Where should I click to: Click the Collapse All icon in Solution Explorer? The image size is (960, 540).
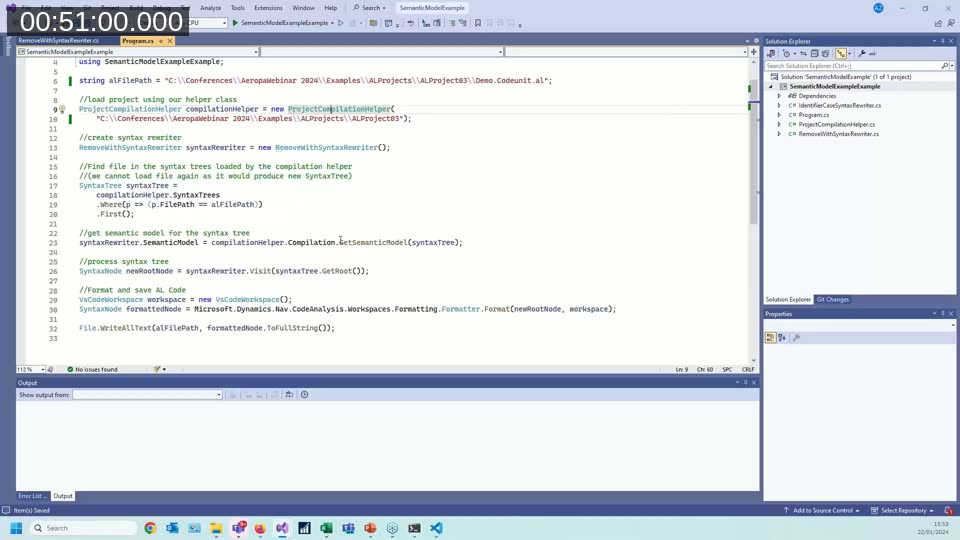[x=814, y=53]
